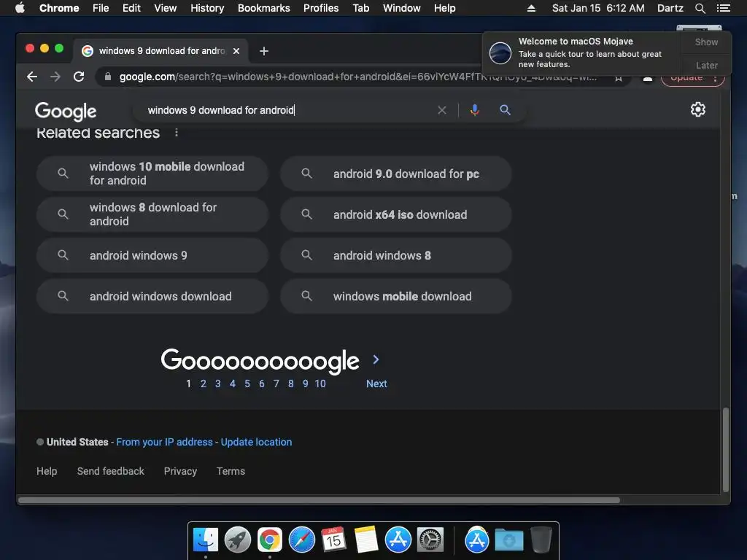Click the padlock site info icon
The width and height of the screenshot is (747, 560).
pos(108,77)
